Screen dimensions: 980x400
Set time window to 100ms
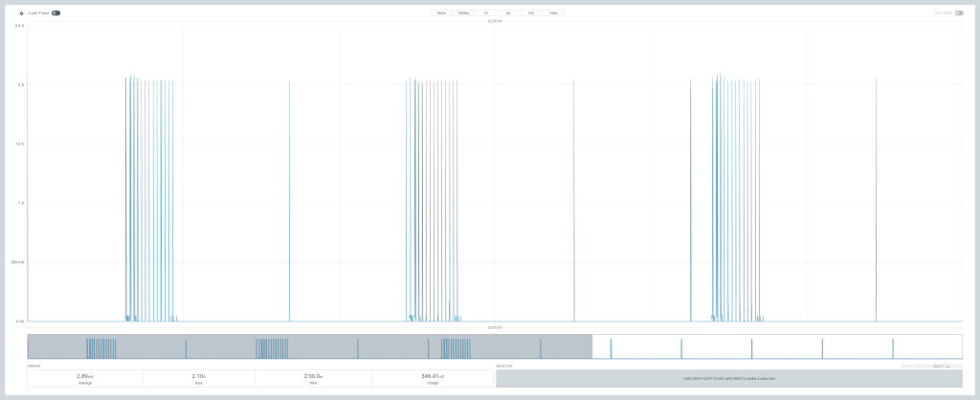pos(463,13)
